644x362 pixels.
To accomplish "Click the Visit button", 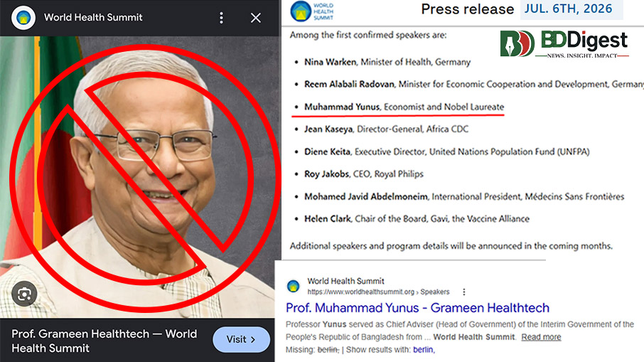I will (x=241, y=339).
